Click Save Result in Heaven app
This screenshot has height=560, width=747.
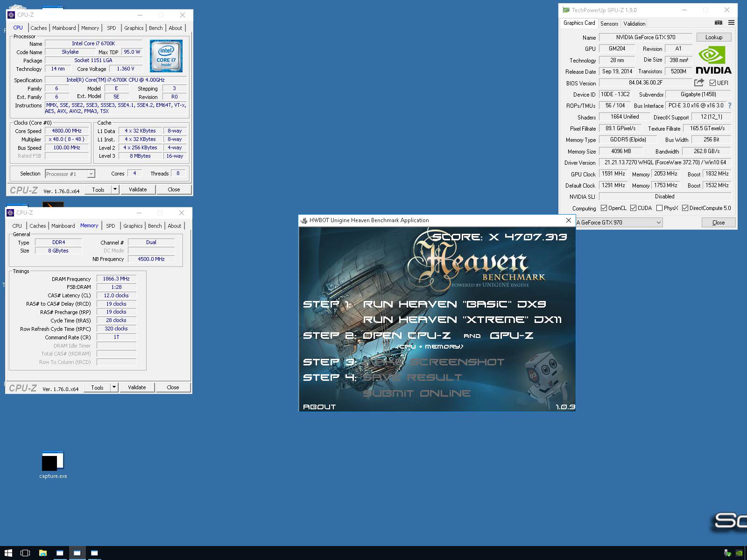point(412,378)
